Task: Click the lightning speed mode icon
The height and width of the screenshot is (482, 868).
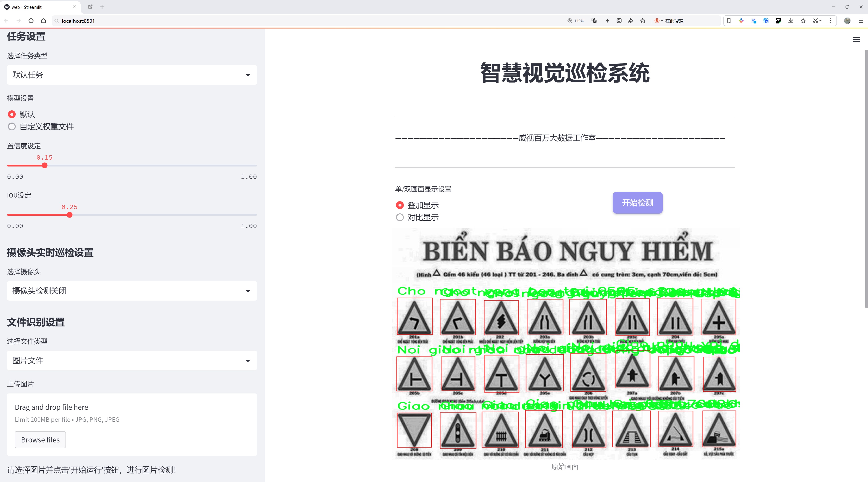Action: click(x=607, y=21)
